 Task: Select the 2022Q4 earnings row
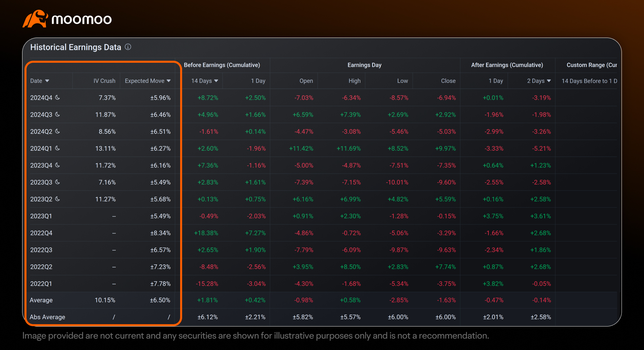41,233
